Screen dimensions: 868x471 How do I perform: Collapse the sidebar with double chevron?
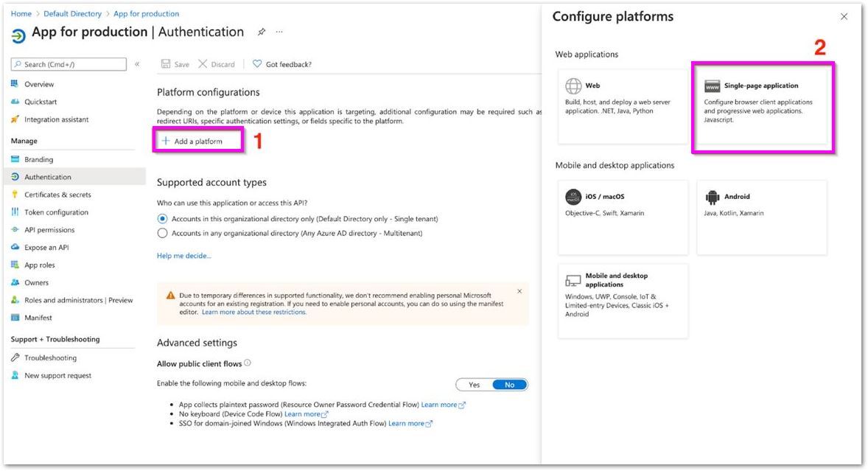pos(137,64)
